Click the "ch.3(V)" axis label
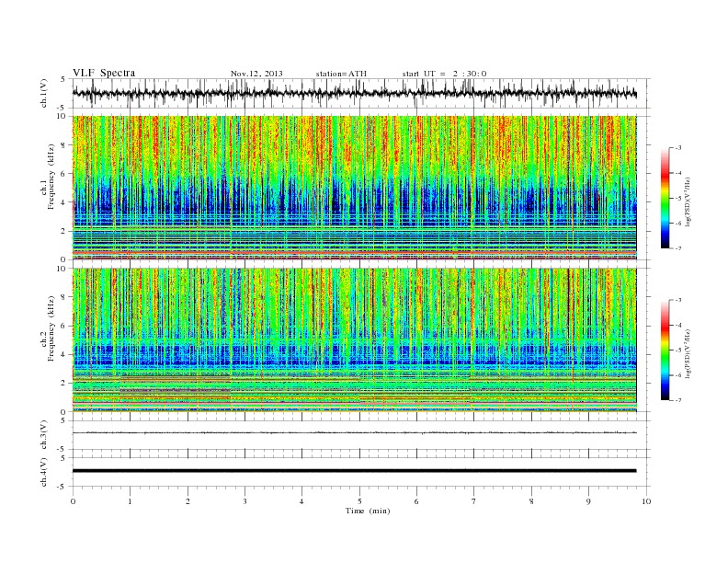Image resolution: width=728 pixels, height=563 pixels. click(x=44, y=435)
